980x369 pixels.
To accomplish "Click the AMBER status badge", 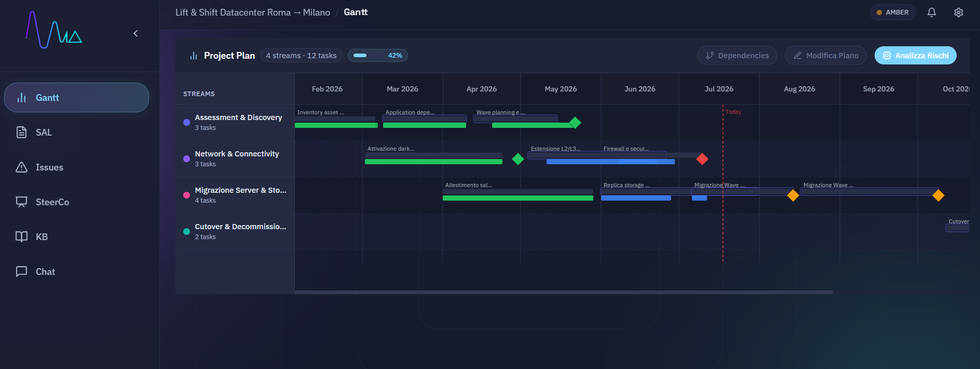I will pyautogui.click(x=893, y=12).
